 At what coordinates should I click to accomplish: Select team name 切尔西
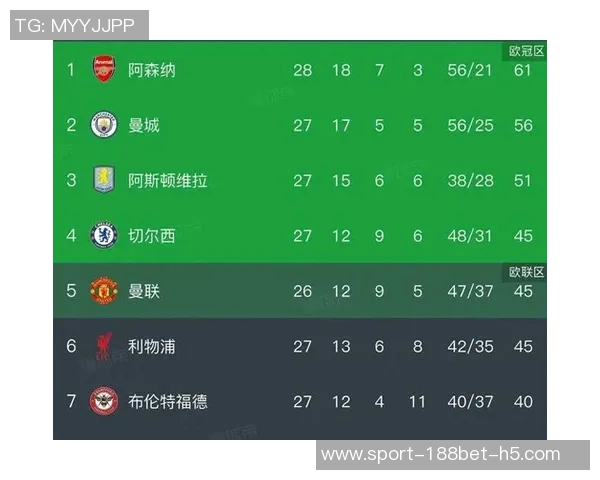[x=152, y=236]
